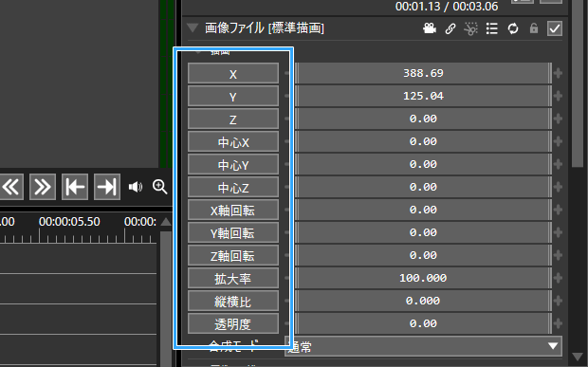Click the chain link icon in the 画像ファイル header
This screenshot has height=367, width=588.
pyautogui.click(x=450, y=28)
